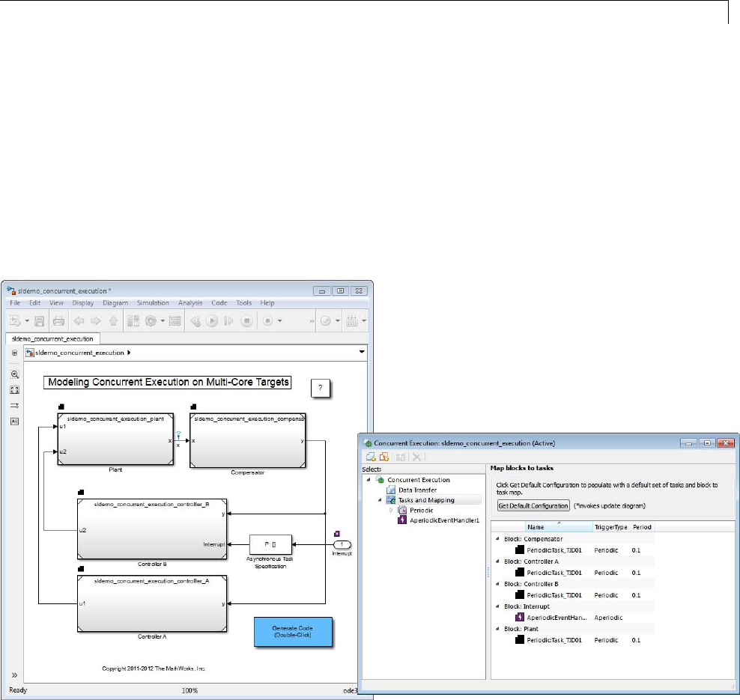Screen dimensions: 740x700
Task: Expand toolbar overflow chevron
Action: (312, 321)
